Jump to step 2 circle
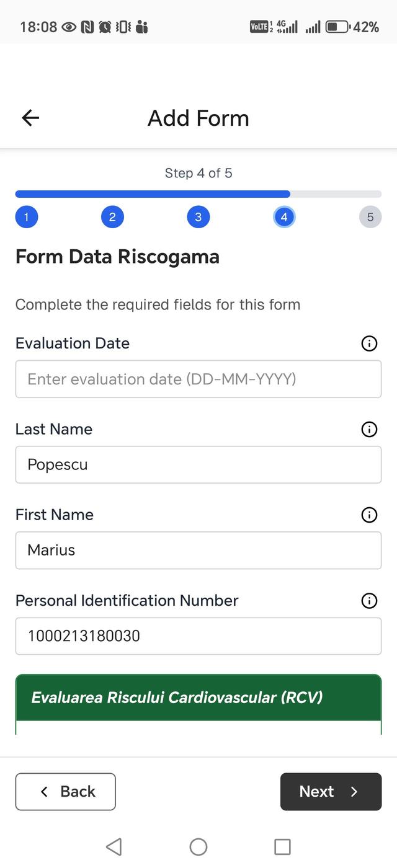The image size is (397, 868). (112, 217)
